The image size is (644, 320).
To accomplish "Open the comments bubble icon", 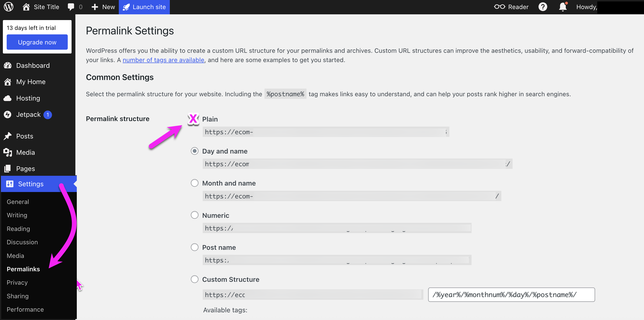I will point(71,7).
